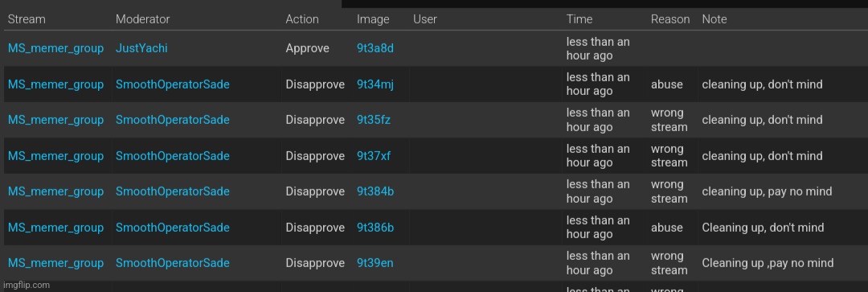
Task: Click the Stream column header
Action: (x=27, y=19)
